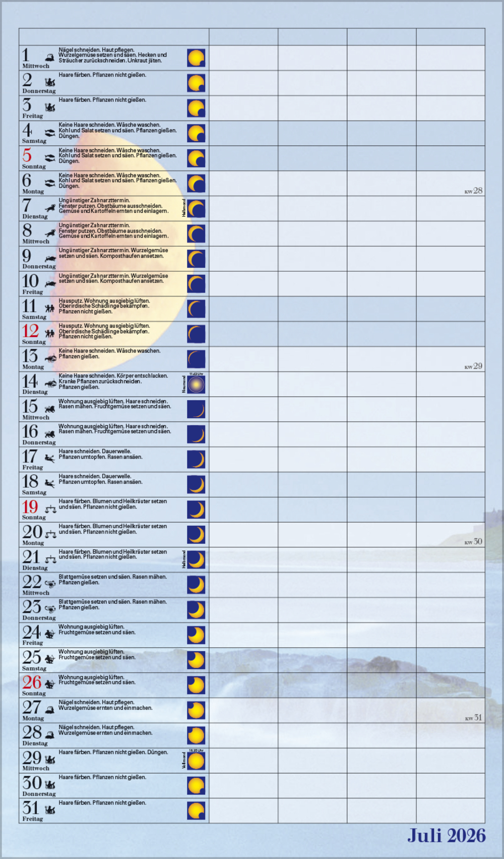
Task: Select the red Sunday date 12
Action: point(30,331)
